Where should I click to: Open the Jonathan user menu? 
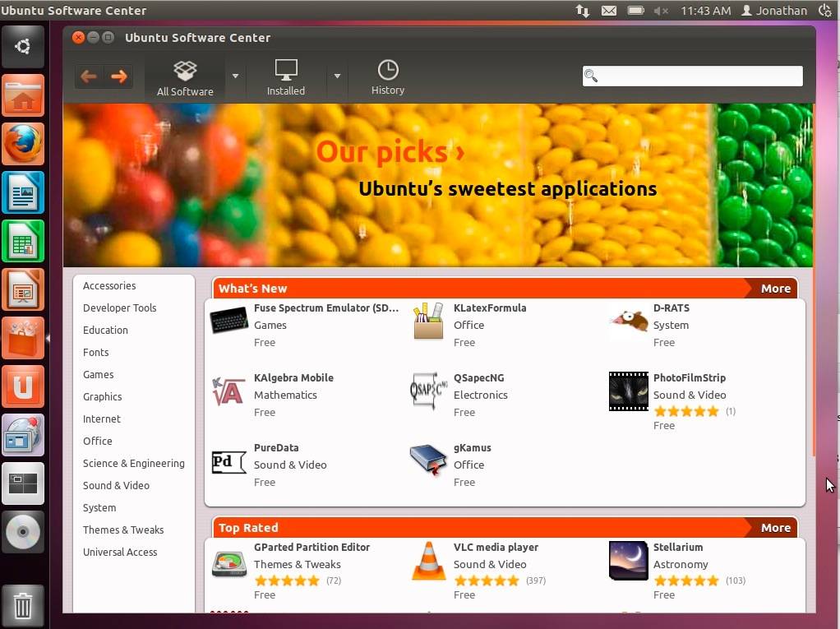tap(773, 11)
